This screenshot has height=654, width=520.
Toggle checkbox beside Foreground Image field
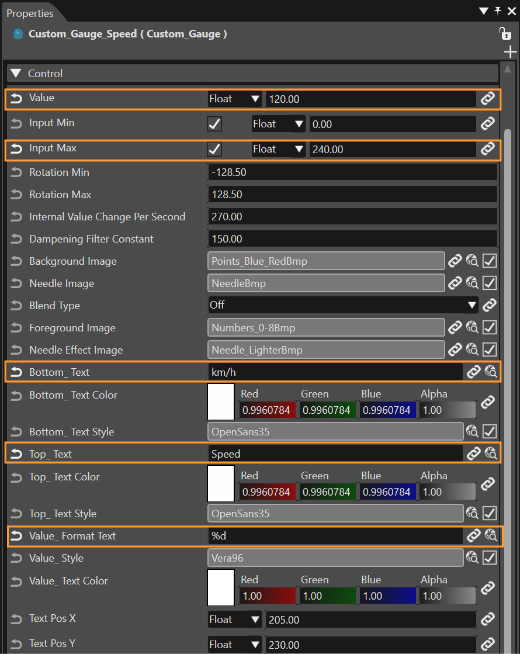pos(490,327)
